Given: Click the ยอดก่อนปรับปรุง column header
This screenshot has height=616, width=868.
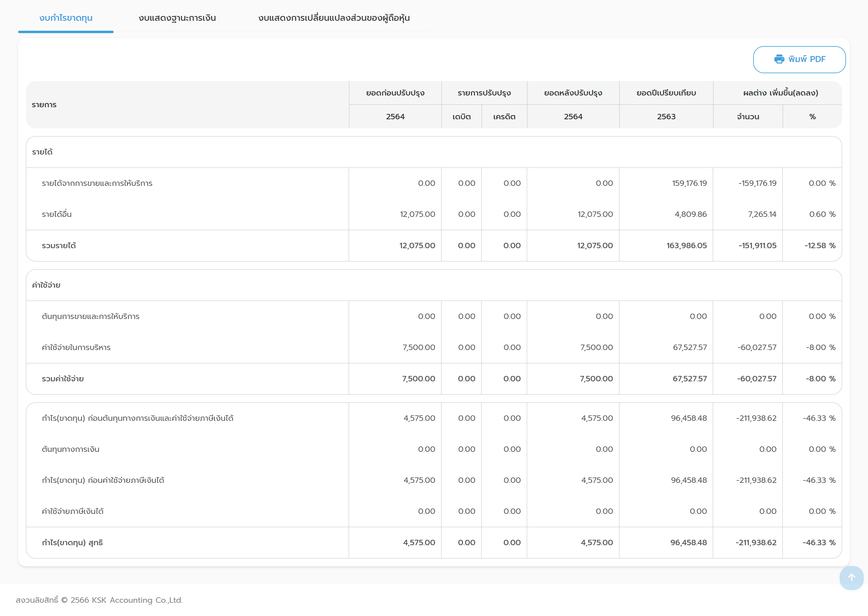Looking at the screenshot, I should pos(395,93).
